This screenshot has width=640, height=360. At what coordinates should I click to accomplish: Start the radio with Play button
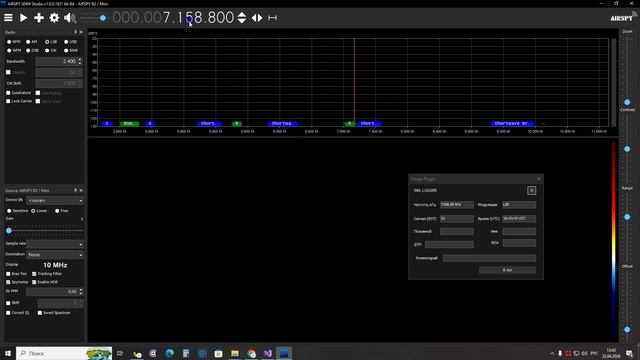[x=24, y=18]
